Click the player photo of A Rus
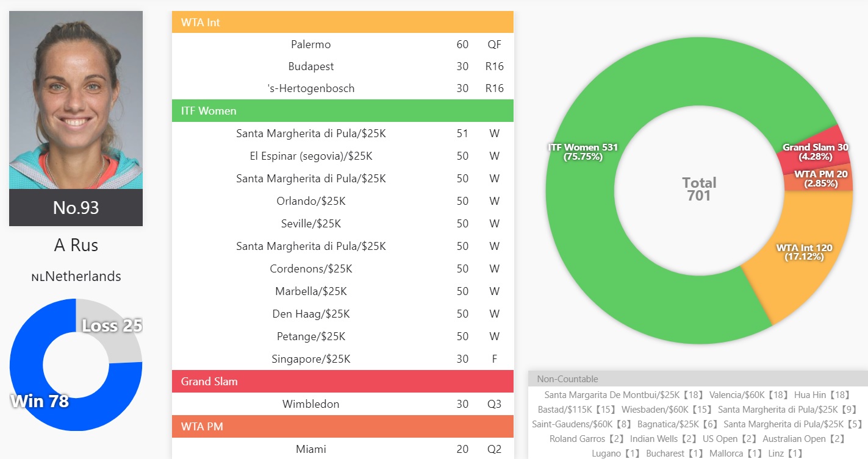The image size is (868, 459). [76, 100]
